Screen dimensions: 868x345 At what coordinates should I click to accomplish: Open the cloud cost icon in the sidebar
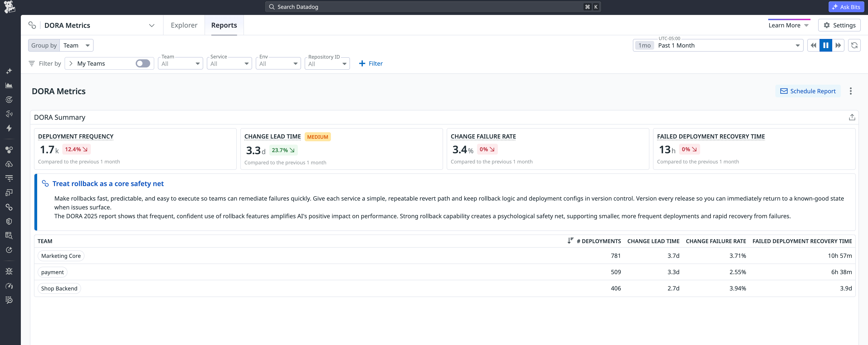9,164
